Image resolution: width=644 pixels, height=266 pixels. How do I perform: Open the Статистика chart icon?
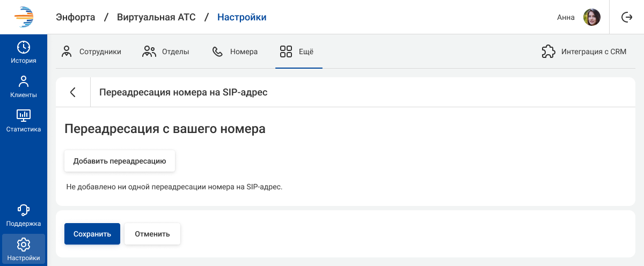pos(24,115)
